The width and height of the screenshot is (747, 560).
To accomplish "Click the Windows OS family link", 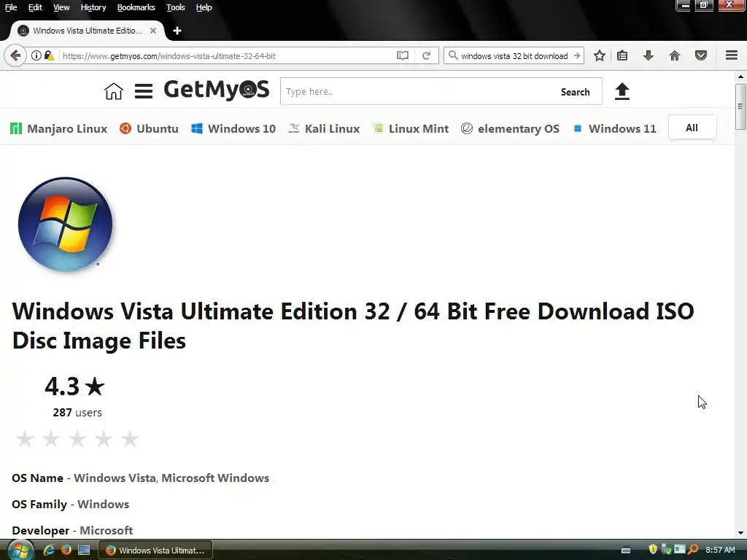I will tap(104, 505).
